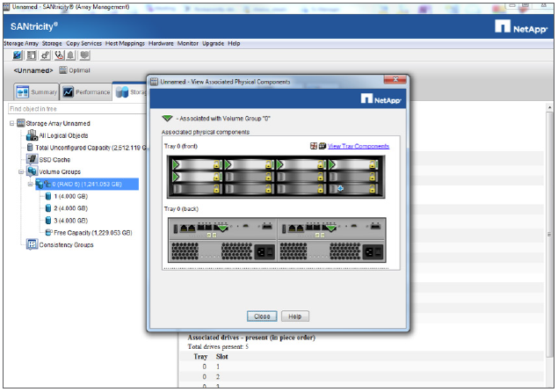
Task: Click the first drive in Tray 0 front top row
Action: [x=197, y=164]
